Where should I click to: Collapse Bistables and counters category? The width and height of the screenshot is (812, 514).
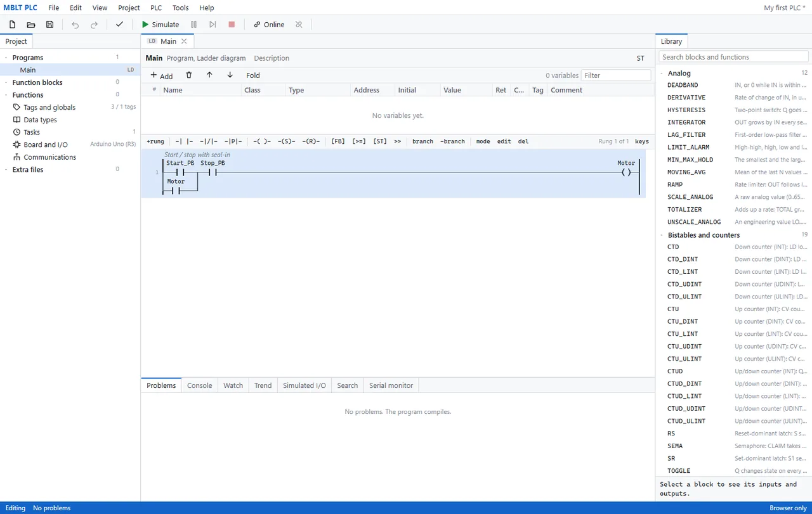(x=662, y=235)
